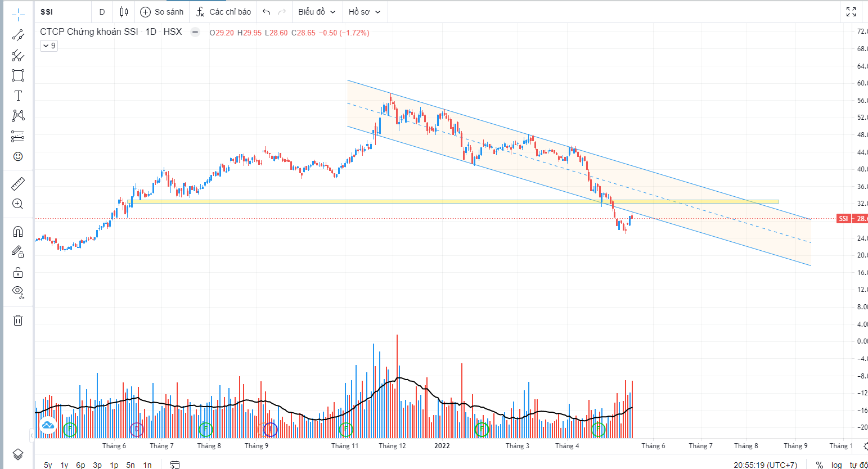Toggle lock all drawing tools
The width and height of the screenshot is (868, 469).
pos(18,272)
